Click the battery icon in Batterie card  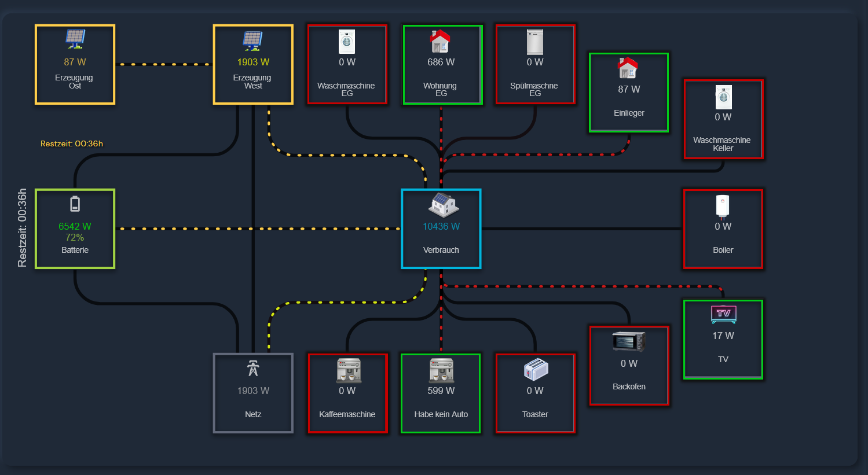point(75,204)
